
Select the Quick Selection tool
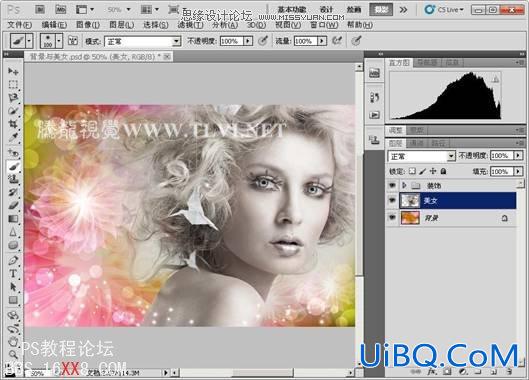pyautogui.click(x=13, y=111)
